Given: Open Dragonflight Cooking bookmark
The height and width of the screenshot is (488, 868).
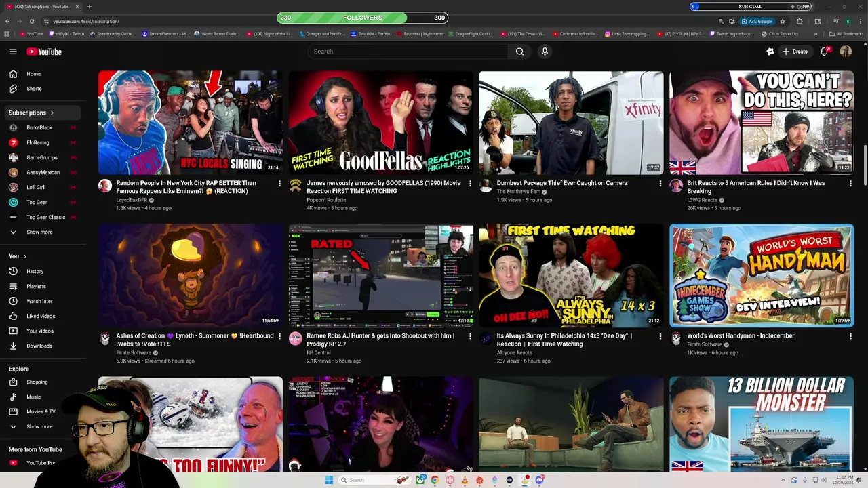Looking at the screenshot, I should coord(471,33).
